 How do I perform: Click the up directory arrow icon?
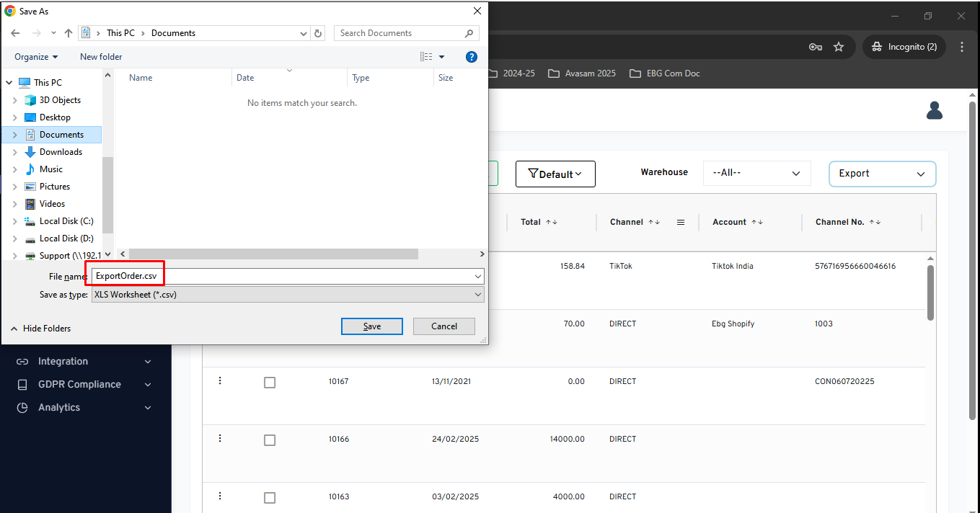point(69,33)
